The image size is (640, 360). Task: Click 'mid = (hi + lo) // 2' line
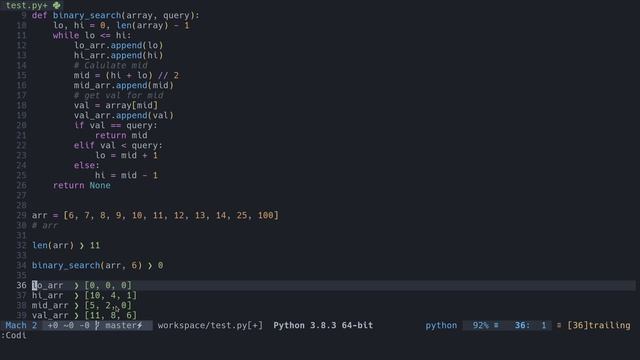click(x=126, y=76)
